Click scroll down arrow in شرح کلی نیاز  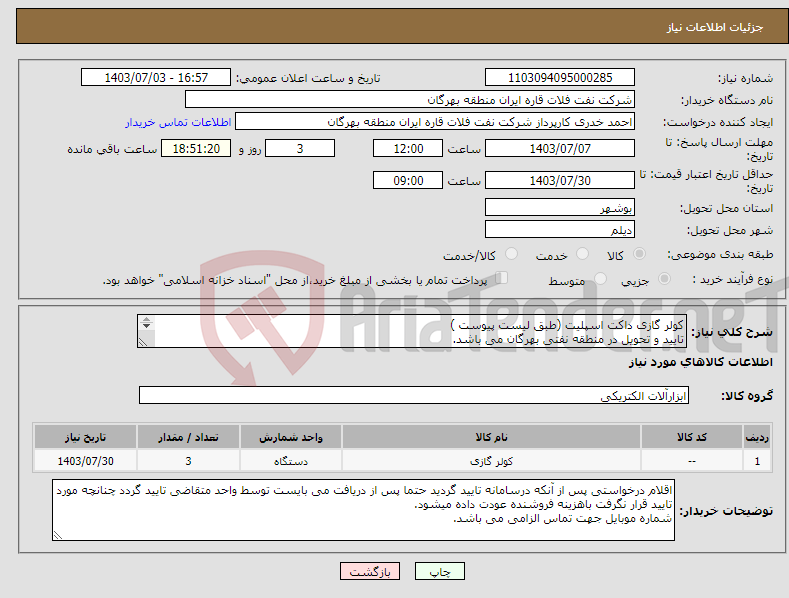146,326
